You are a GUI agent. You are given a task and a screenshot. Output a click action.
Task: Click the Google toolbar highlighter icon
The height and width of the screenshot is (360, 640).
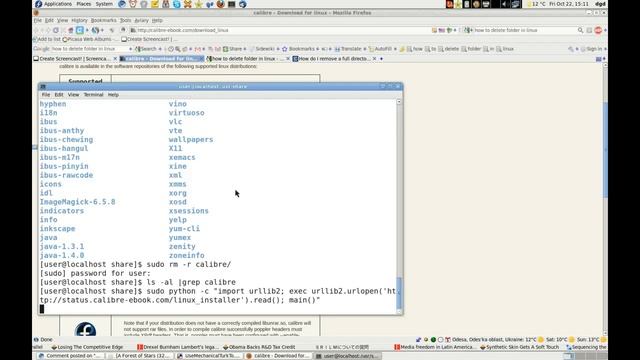402,49
